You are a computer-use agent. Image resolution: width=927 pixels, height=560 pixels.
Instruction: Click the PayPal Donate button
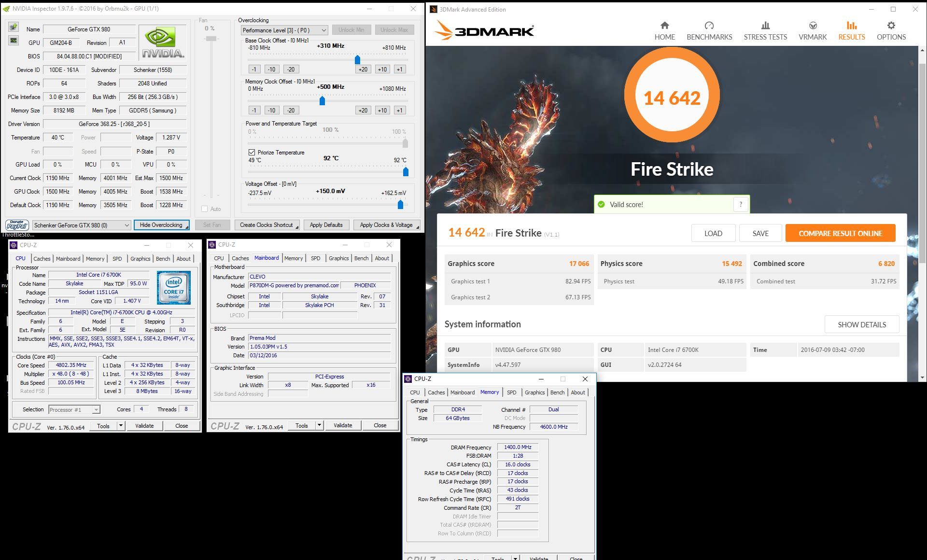coord(17,225)
